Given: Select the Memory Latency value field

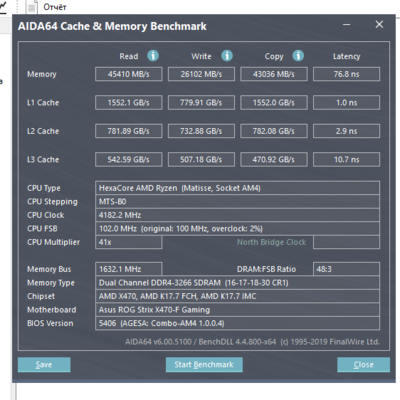Looking at the screenshot, I should (346, 74).
